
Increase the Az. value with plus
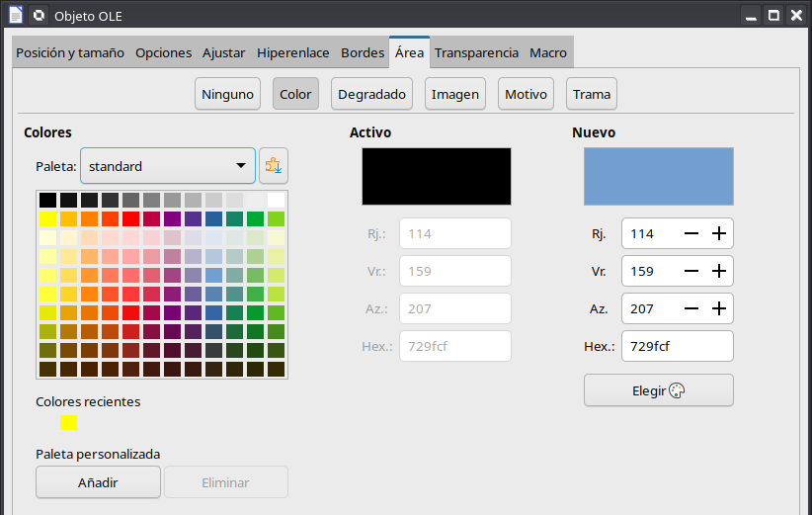tap(719, 308)
